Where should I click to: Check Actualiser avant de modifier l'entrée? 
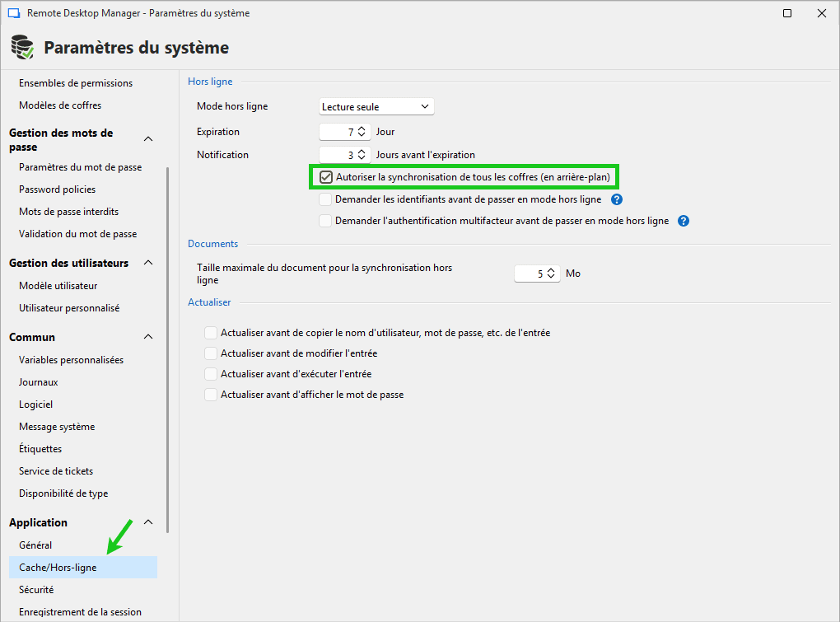point(211,353)
